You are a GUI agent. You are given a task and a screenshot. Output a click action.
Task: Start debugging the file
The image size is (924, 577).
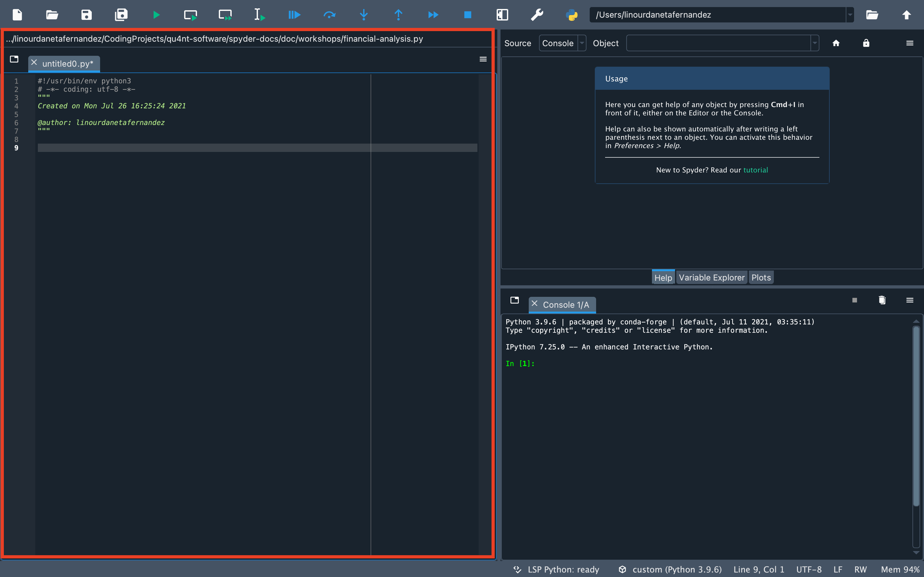coord(295,14)
